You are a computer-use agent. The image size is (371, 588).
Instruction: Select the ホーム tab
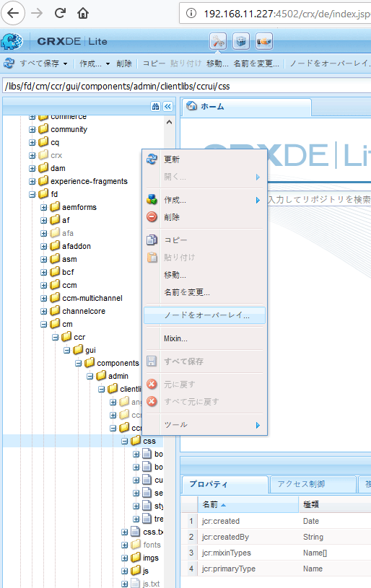247,107
